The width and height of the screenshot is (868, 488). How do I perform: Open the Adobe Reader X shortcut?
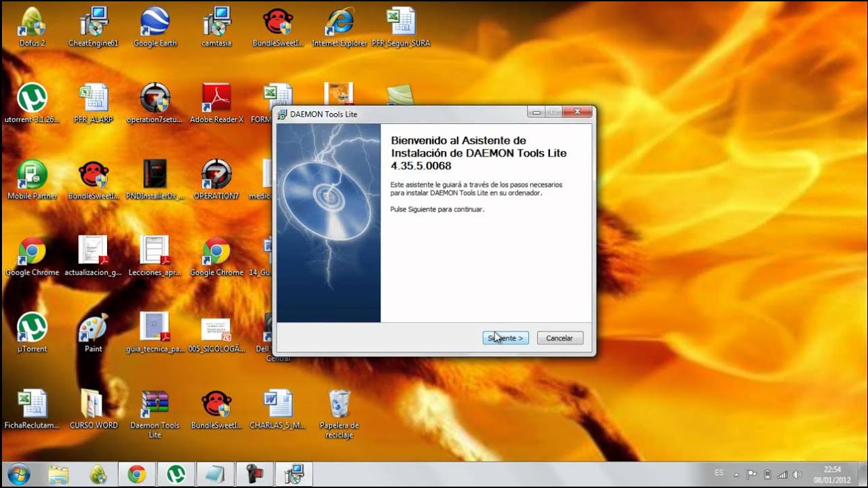click(x=216, y=103)
